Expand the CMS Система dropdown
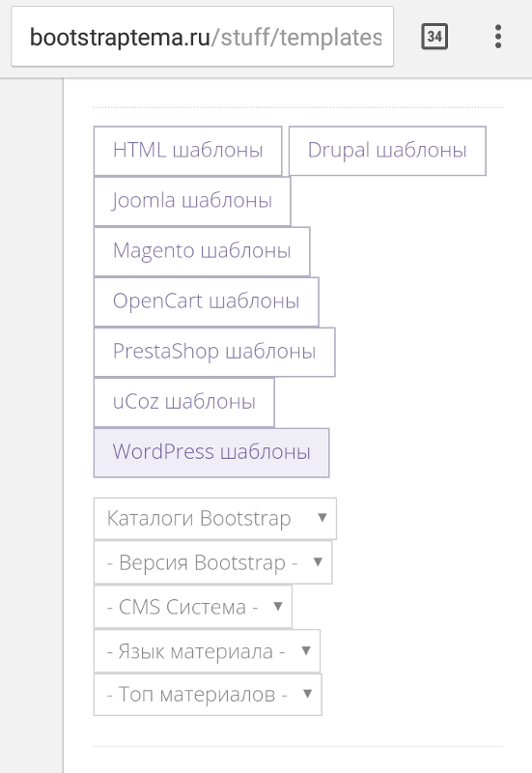Screen dimensions: 532x773 click(193, 607)
